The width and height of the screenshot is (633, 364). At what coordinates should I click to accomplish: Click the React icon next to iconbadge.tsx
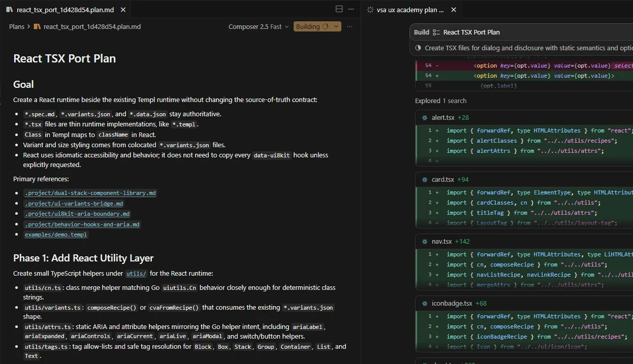point(425,303)
